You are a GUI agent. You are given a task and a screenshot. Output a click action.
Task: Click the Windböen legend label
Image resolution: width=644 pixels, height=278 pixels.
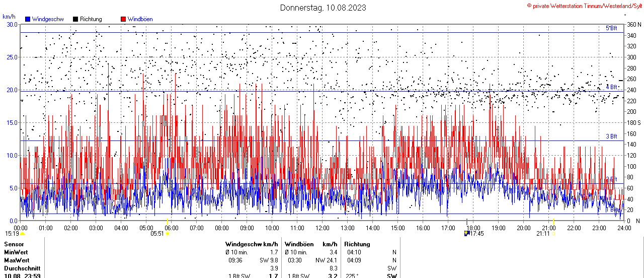click(140, 19)
